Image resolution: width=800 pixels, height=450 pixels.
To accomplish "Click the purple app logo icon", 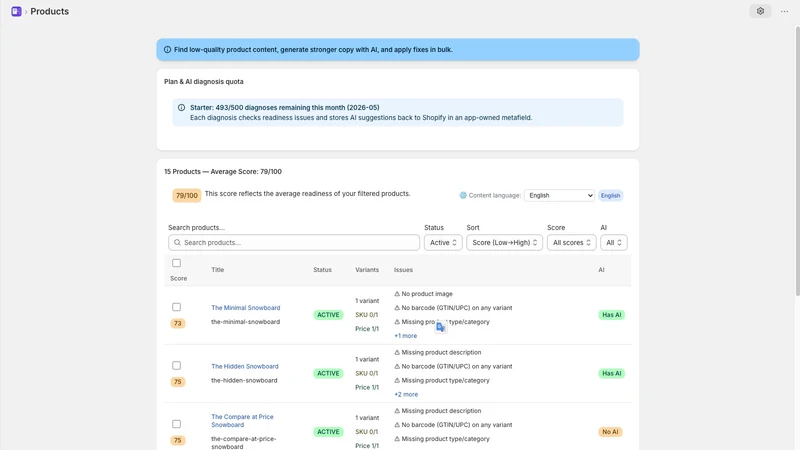I will pos(16,11).
